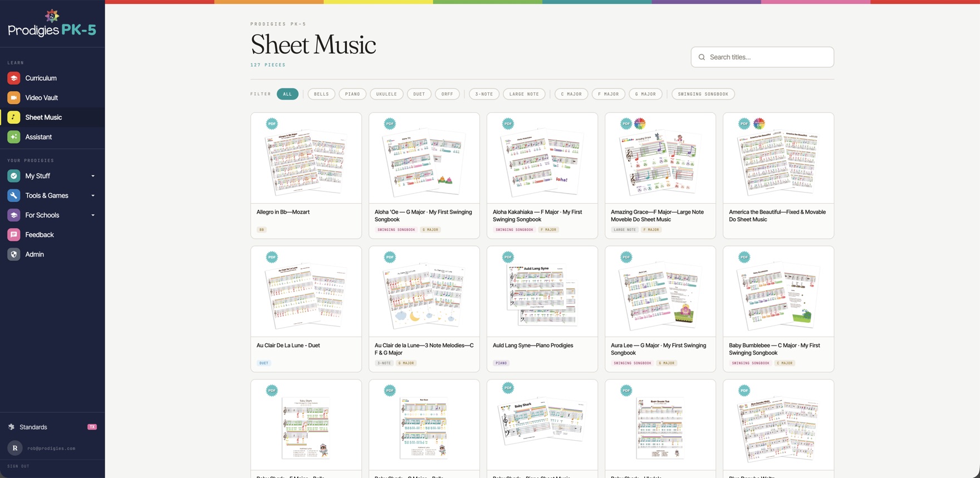The height and width of the screenshot is (478, 980).
Task: Open the Feedback chat icon
Action: (14, 235)
